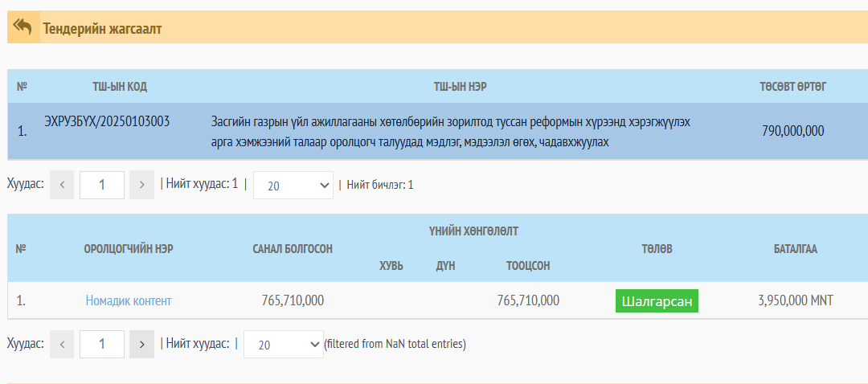Sort by ТШ-ЫН НЭР column header
The image size is (868, 384).
coord(461,86)
